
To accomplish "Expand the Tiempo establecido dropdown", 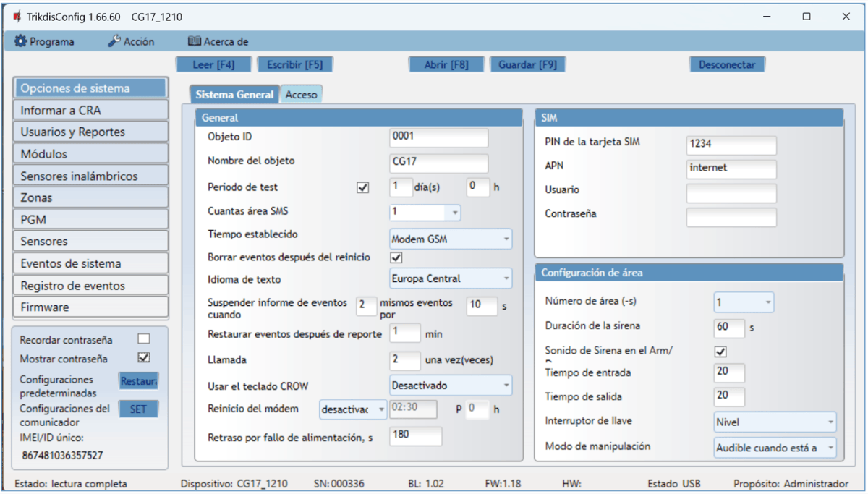I will [450, 239].
